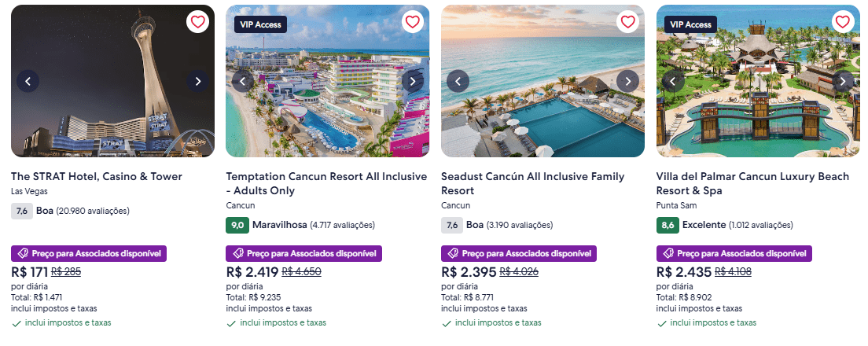The height and width of the screenshot is (346, 868).
Task: Show next photo of The STRAT Hotel
Action: click(197, 81)
